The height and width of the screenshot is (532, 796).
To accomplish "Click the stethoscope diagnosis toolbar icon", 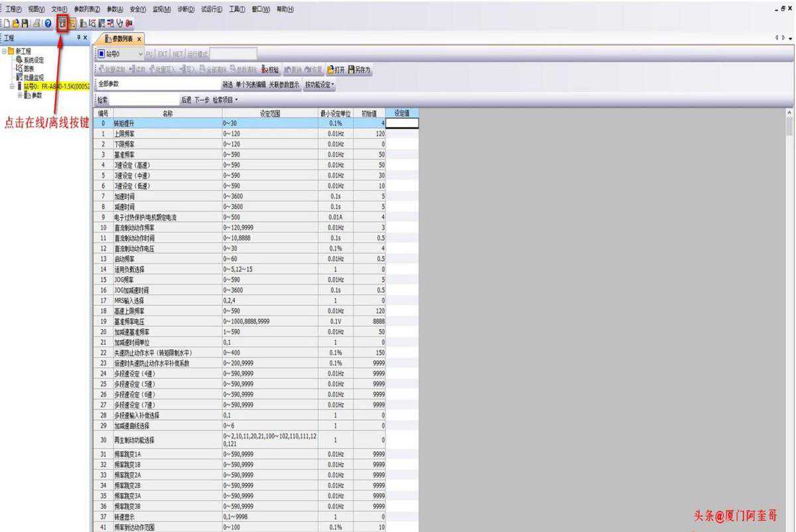I will click(119, 23).
